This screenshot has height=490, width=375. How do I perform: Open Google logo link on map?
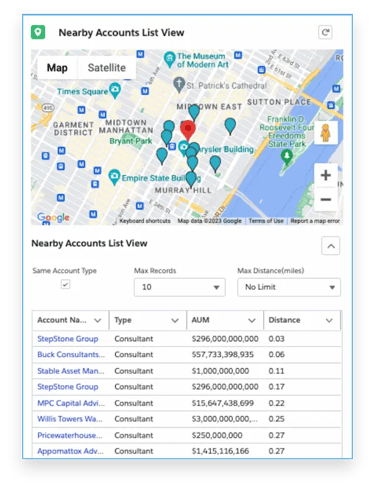53,218
